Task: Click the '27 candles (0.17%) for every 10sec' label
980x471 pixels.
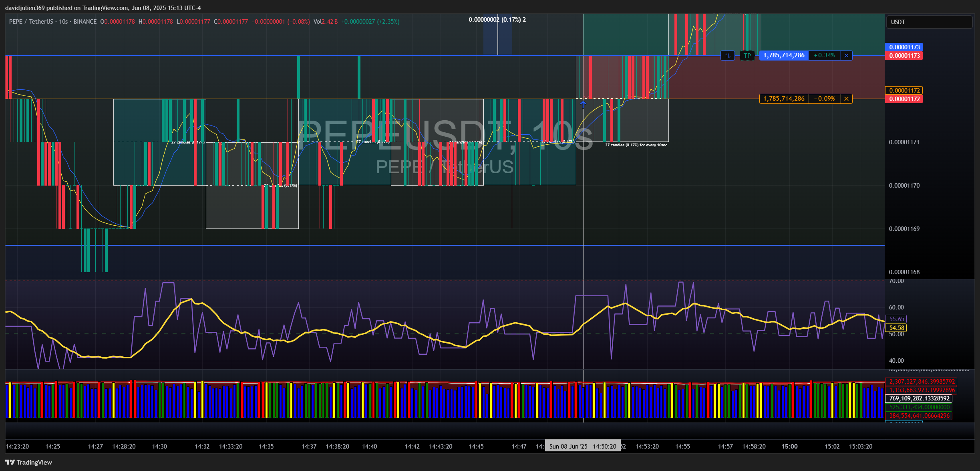Action: pyautogui.click(x=636, y=145)
